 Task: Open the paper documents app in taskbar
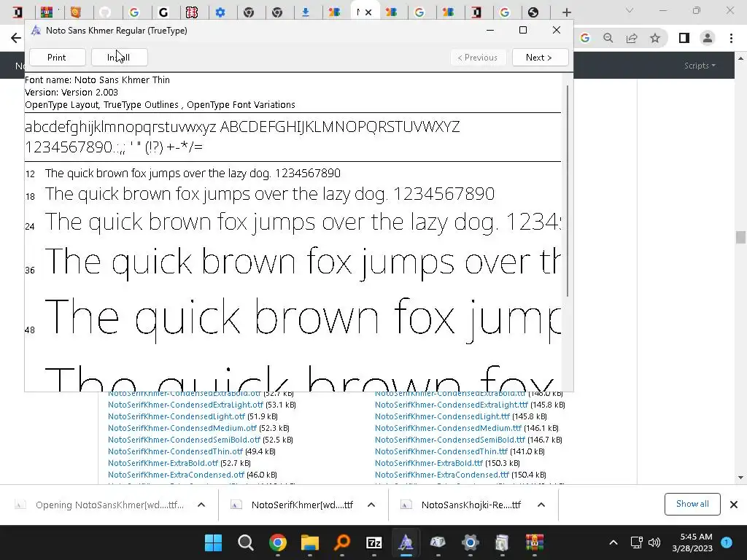coord(502,542)
